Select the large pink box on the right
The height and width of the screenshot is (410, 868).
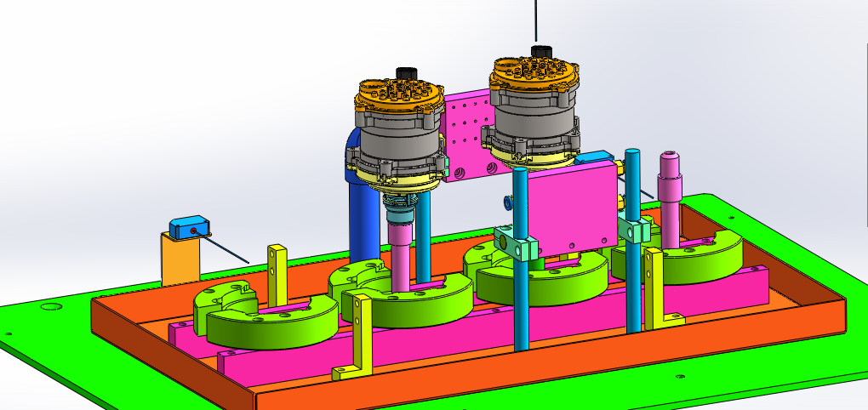coord(573,210)
